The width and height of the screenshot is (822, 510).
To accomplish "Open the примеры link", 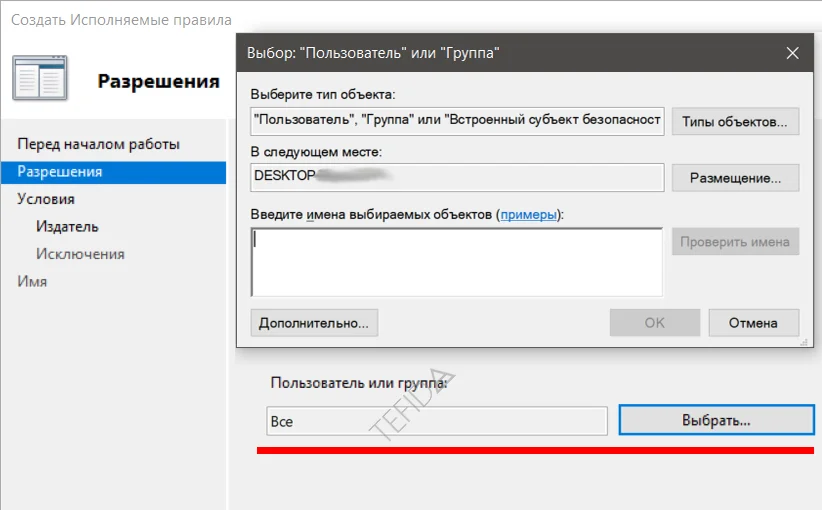I will 528,214.
